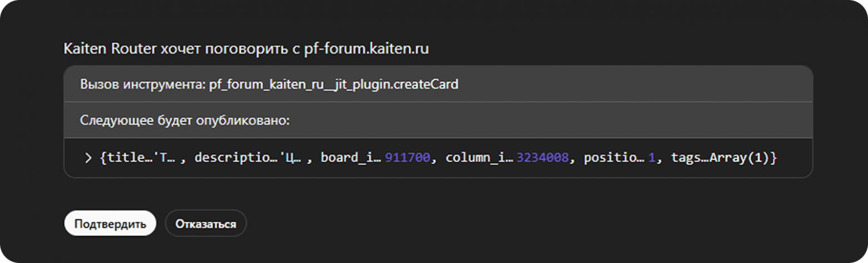Select the column id value 3234008

pyautogui.click(x=542, y=158)
